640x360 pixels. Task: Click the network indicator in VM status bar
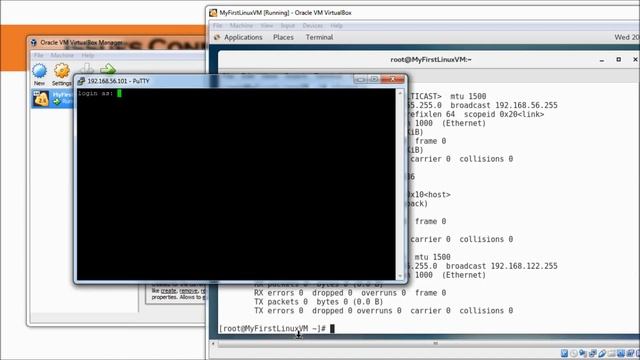coord(592,353)
